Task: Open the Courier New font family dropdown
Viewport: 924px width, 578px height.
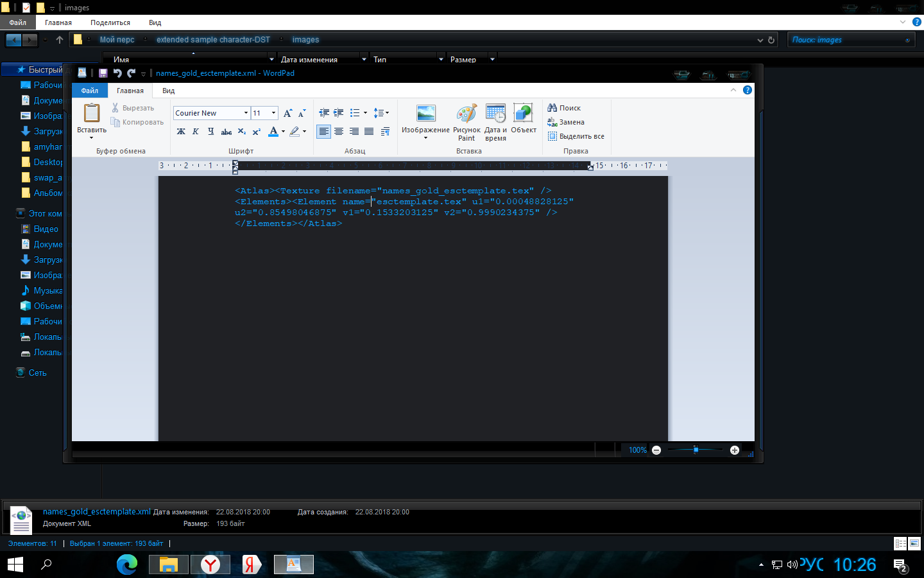Action: click(246, 113)
